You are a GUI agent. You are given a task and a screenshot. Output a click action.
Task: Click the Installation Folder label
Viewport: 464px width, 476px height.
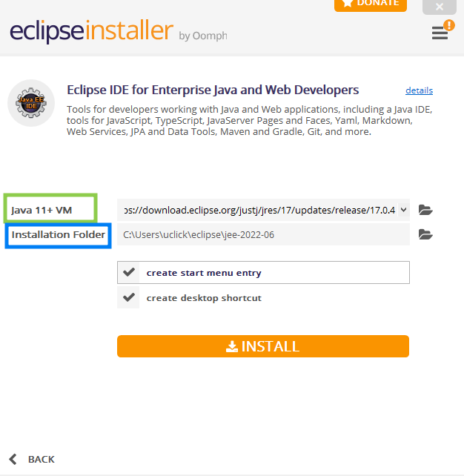[x=59, y=234]
